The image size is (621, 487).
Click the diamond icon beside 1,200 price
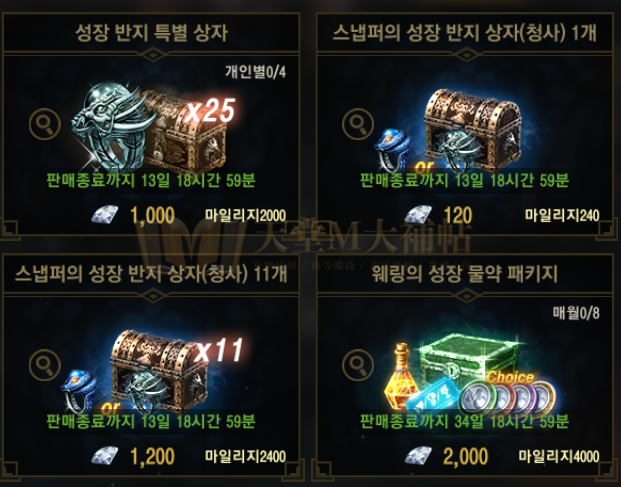pos(105,455)
